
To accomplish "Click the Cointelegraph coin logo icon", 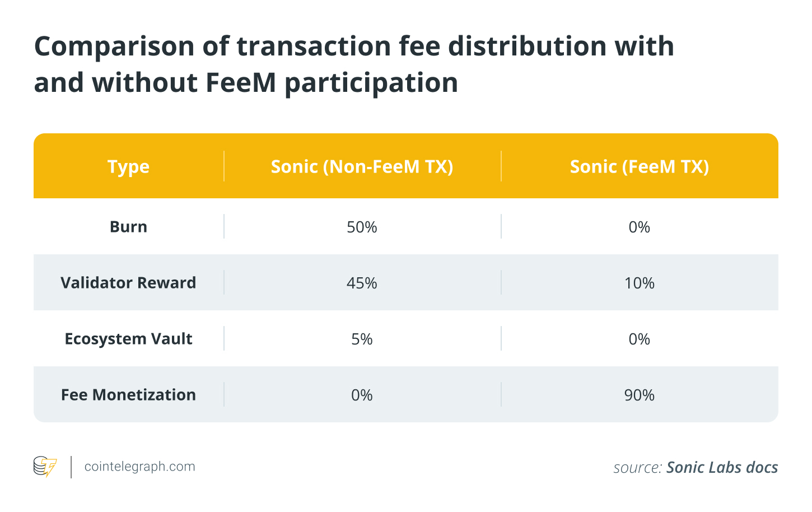I will [x=45, y=467].
